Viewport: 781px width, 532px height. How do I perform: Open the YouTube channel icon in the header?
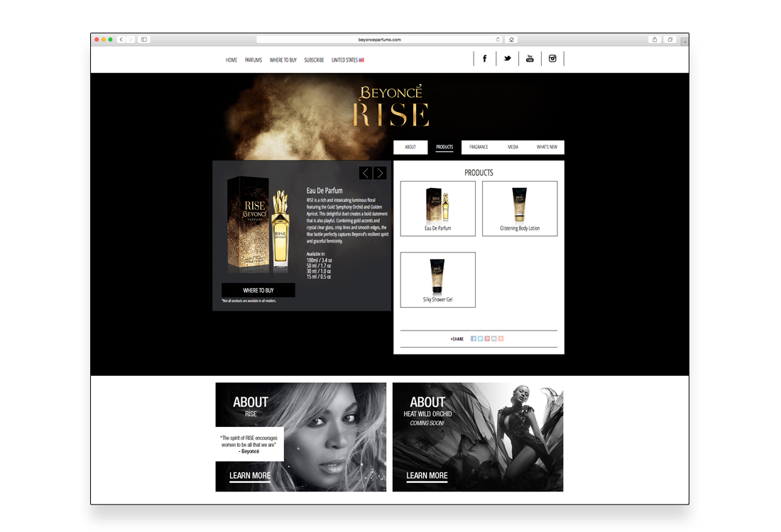pos(530,59)
